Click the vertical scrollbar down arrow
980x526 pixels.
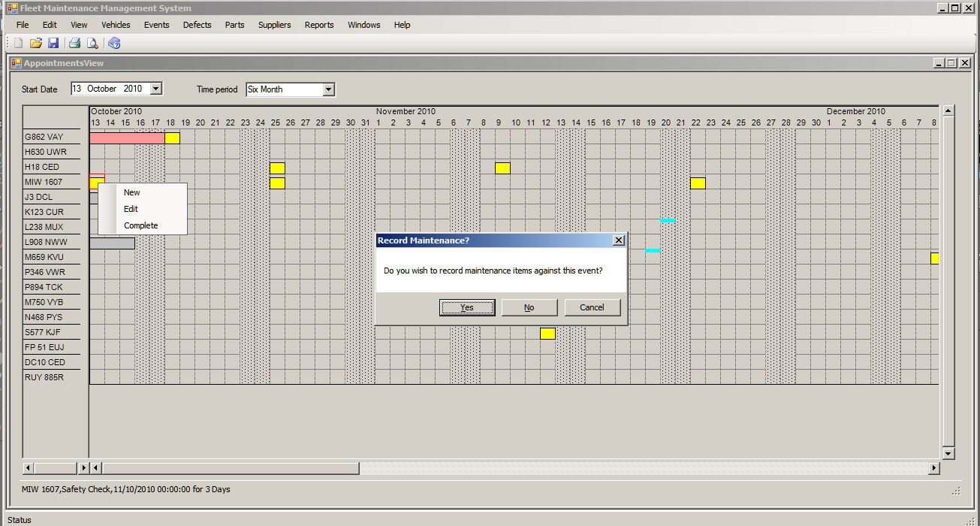point(948,453)
